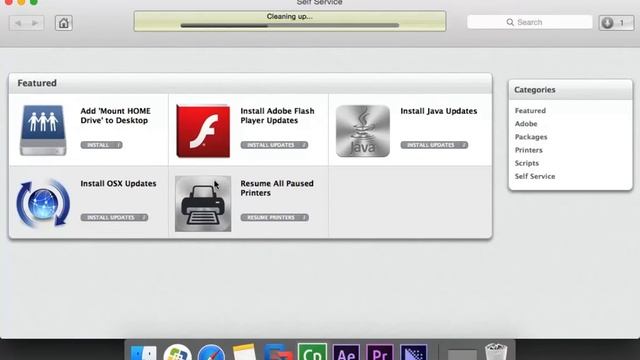Click INSTALL UPDATES for Java

[434, 145]
